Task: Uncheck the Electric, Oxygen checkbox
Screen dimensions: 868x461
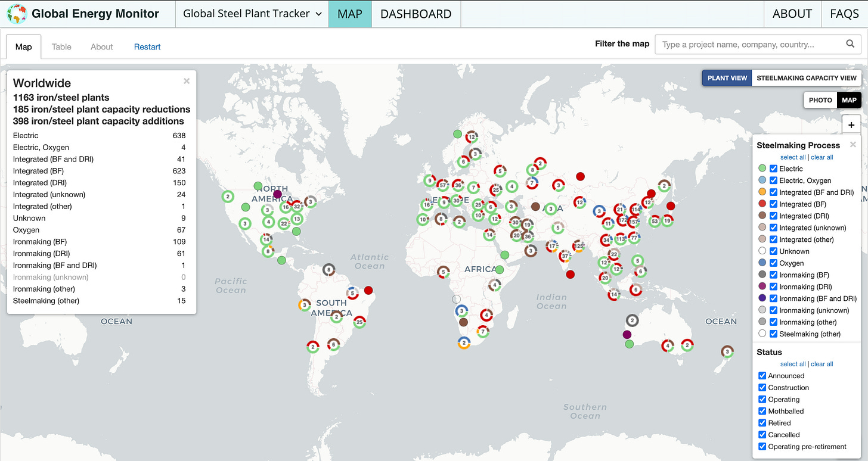Action: [773, 180]
